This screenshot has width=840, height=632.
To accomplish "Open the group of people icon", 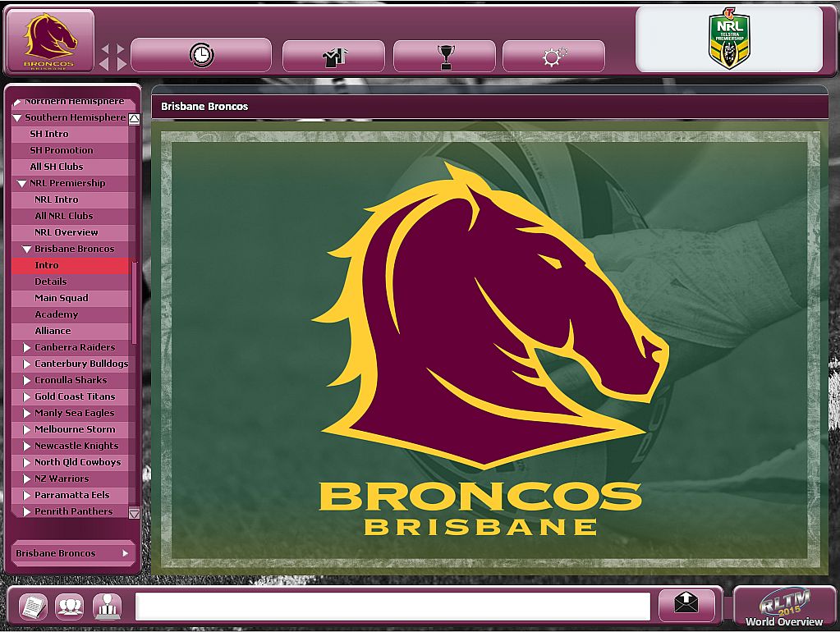I will coord(70,607).
